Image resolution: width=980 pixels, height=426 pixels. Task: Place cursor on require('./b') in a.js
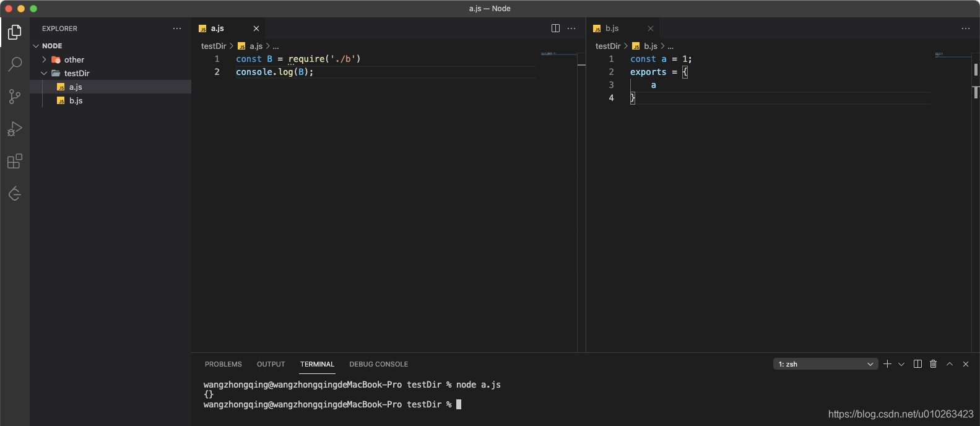click(324, 59)
